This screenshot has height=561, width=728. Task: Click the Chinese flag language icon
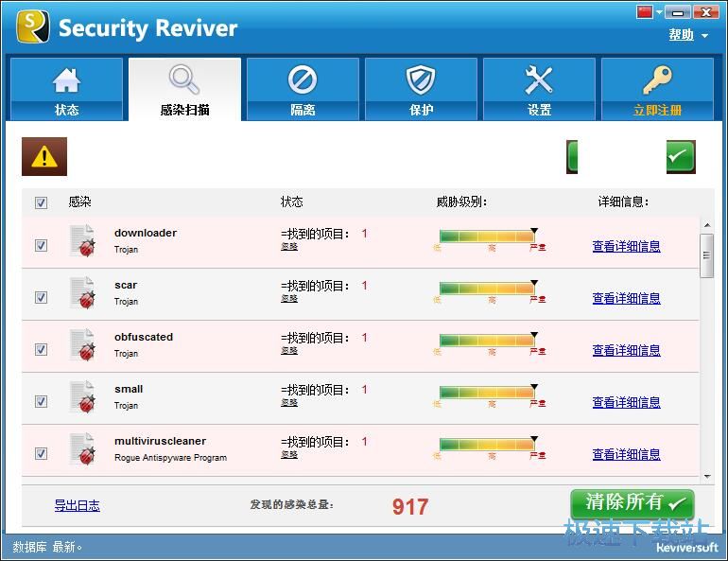645,12
